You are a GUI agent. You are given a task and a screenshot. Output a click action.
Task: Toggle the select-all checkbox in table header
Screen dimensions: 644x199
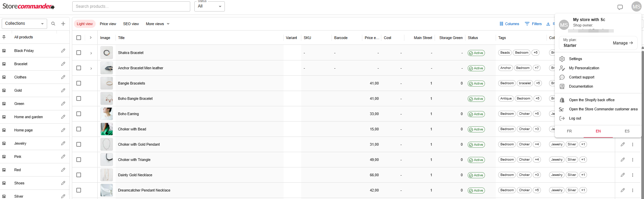(x=79, y=38)
